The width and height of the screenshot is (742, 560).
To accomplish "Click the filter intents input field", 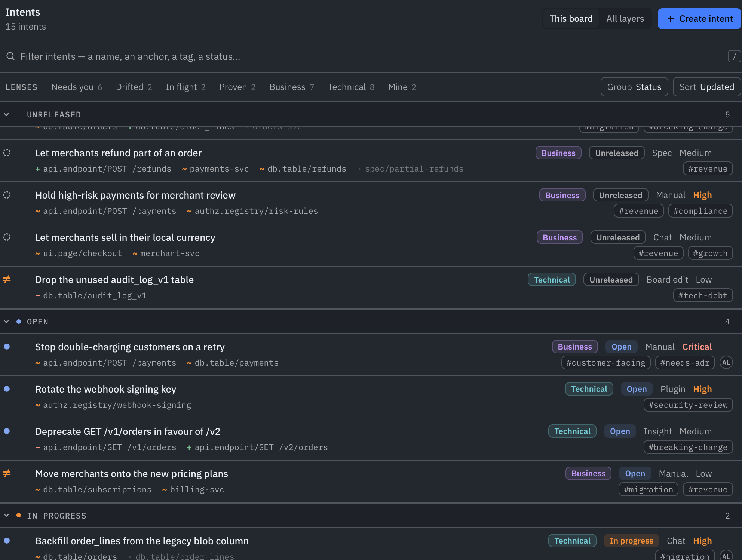I will (x=370, y=56).
